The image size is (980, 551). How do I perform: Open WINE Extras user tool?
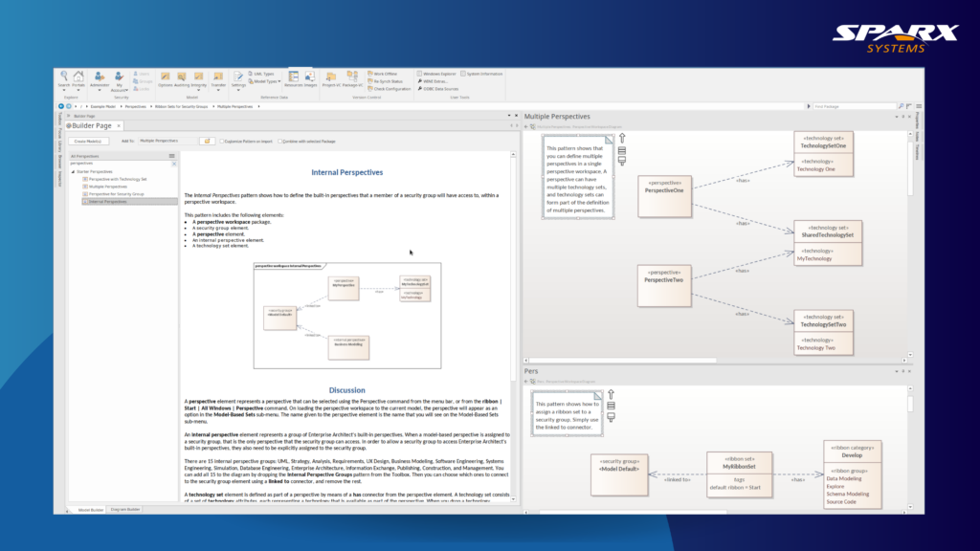click(x=433, y=81)
